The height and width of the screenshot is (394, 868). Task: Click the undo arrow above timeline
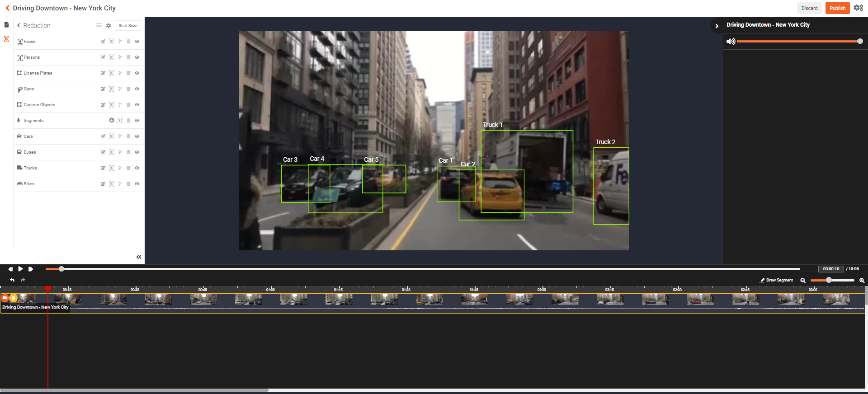click(x=12, y=280)
